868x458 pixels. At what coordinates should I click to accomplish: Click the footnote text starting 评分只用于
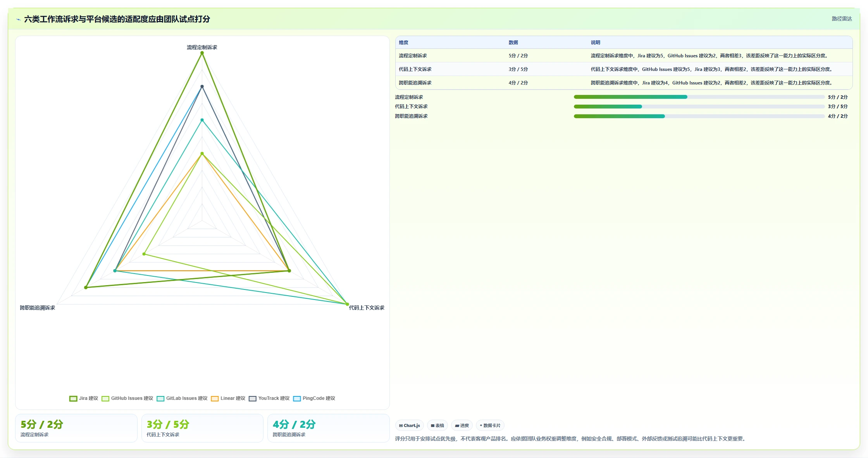[571, 439]
